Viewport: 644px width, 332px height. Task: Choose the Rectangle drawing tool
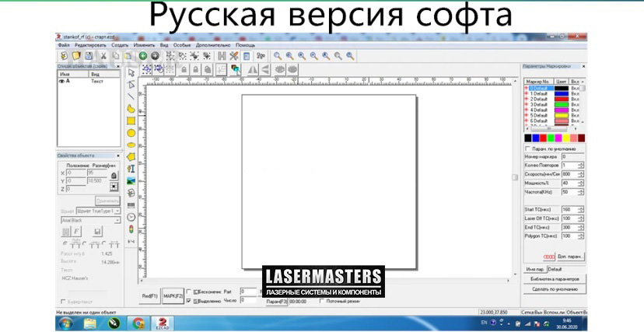(x=131, y=121)
